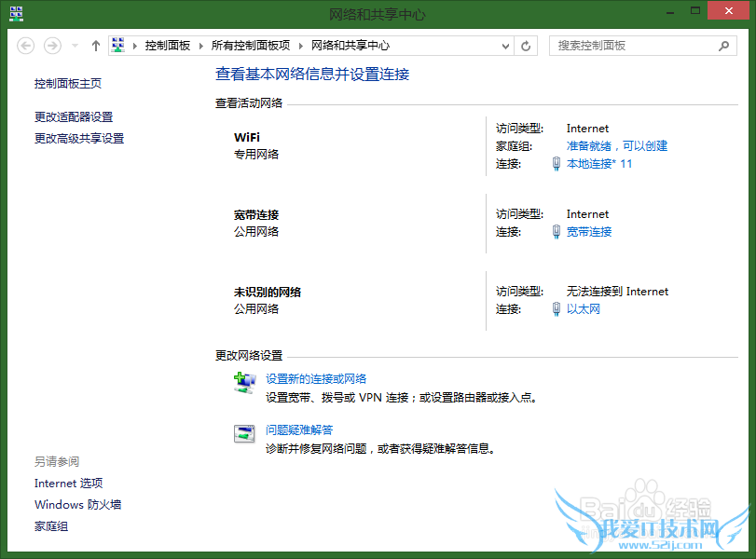
Task: Click the 查看基本网络信息并设置连接 heading
Action: click(x=312, y=75)
